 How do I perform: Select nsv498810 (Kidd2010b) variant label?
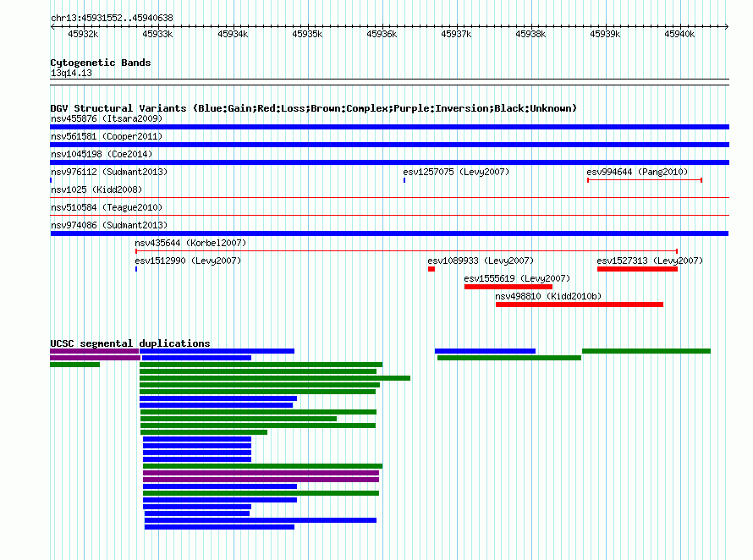click(548, 296)
